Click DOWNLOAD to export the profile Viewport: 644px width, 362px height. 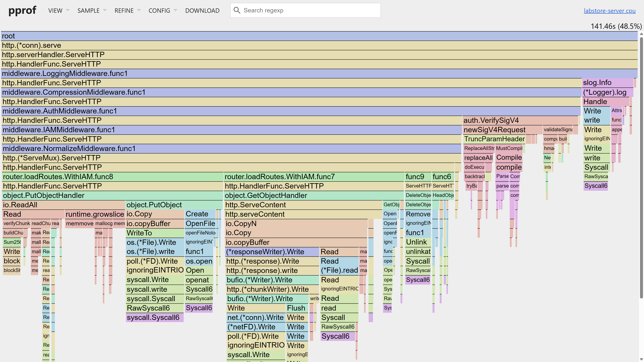(202, 11)
